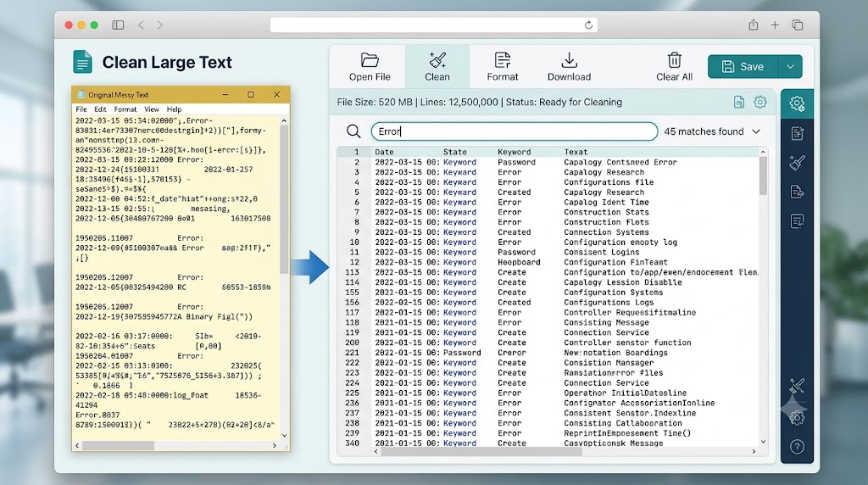This screenshot has height=485, width=868.
Task: Select row with Capalegy Lession Disablle
Action: coord(548,282)
